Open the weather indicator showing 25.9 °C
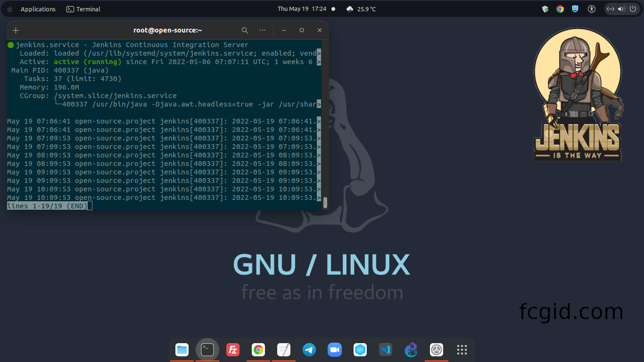 click(x=361, y=9)
